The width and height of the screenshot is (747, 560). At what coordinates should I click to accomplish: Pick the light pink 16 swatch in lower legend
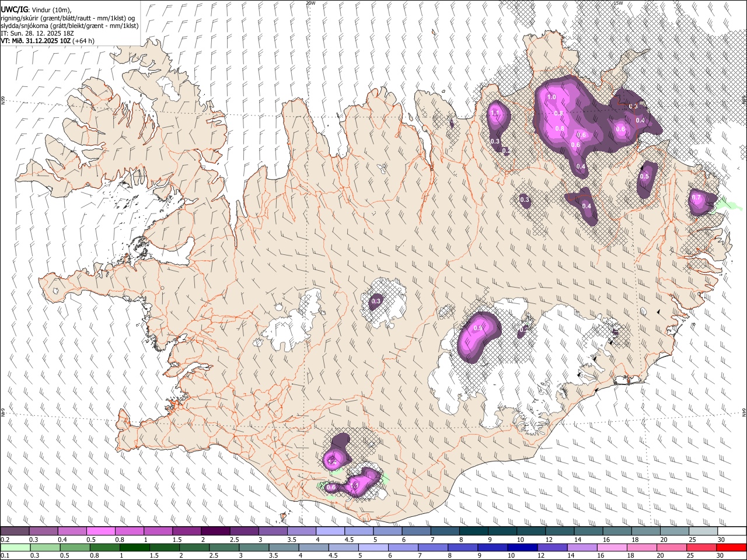click(612, 548)
